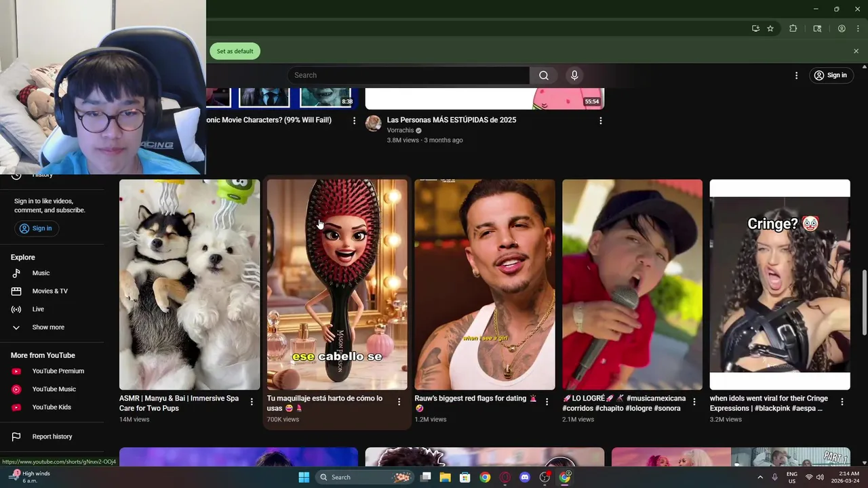The image size is (868, 488).
Task: Click the Windows taskbar Search box
Action: point(365,477)
